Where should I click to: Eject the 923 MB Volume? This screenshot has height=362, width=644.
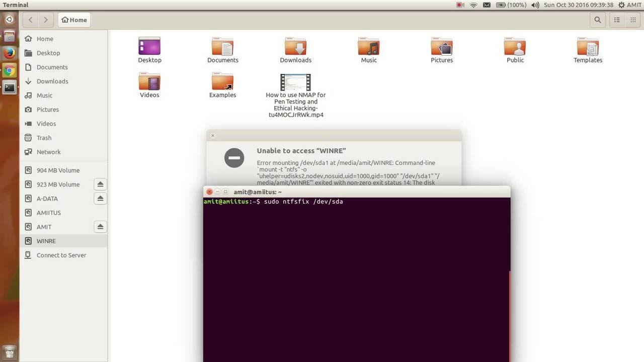click(100, 185)
